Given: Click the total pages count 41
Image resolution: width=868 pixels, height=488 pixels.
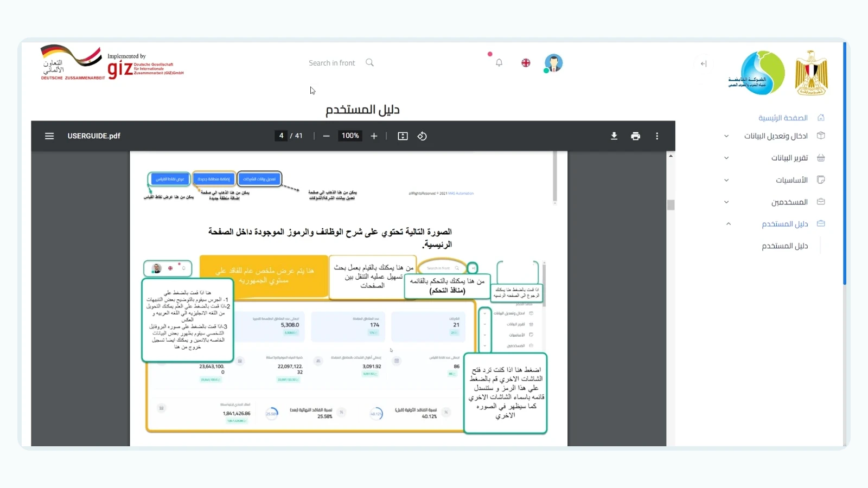Looking at the screenshot, I should point(299,136).
